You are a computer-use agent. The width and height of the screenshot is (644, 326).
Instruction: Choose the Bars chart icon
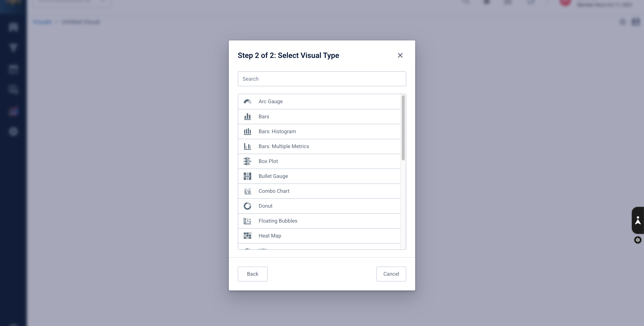tap(247, 116)
